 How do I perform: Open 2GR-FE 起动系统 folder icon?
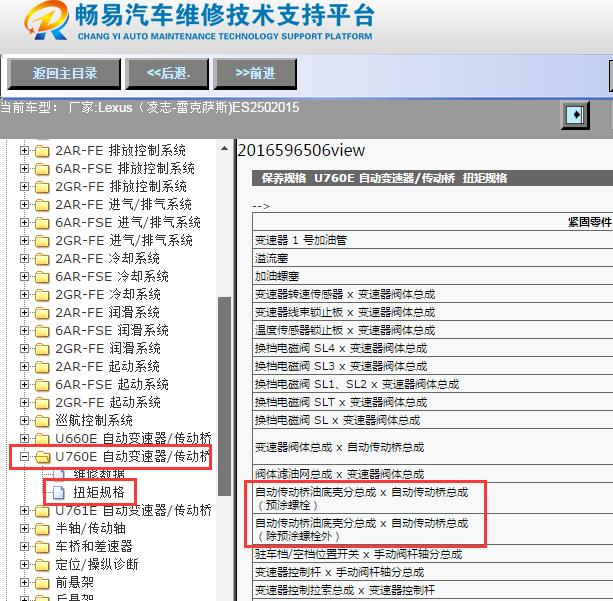tap(42, 403)
